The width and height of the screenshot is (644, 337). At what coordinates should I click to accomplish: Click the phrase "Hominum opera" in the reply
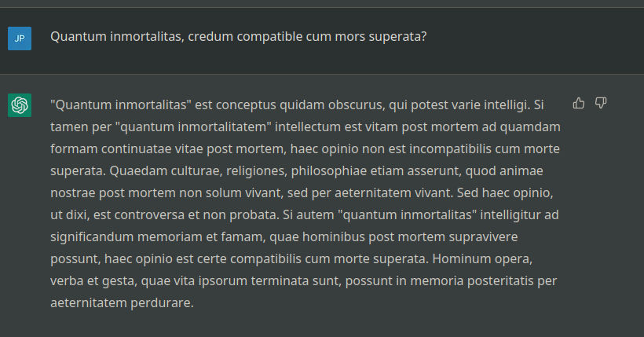[x=482, y=259]
